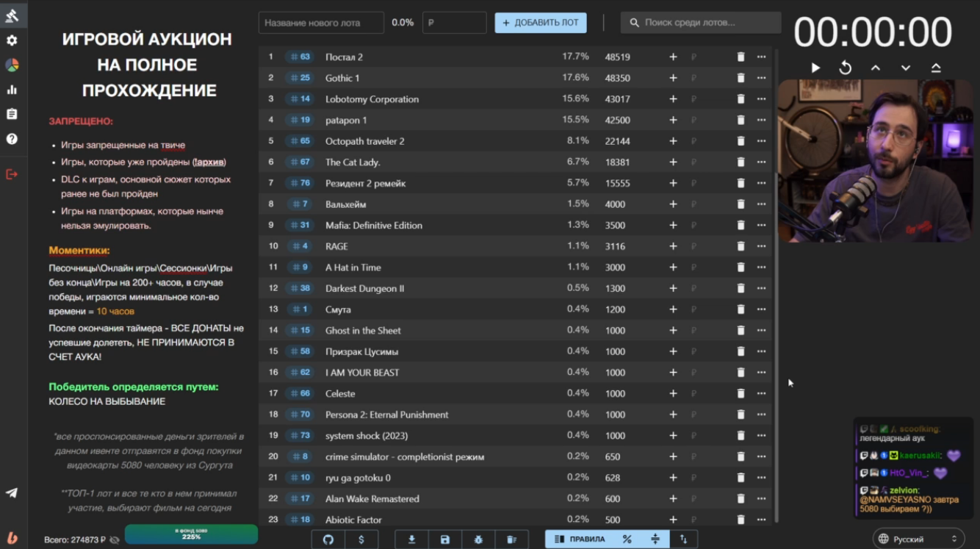Click the bug report icon in bottom toolbar
The height and width of the screenshot is (549, 980).
click(478, 539)
